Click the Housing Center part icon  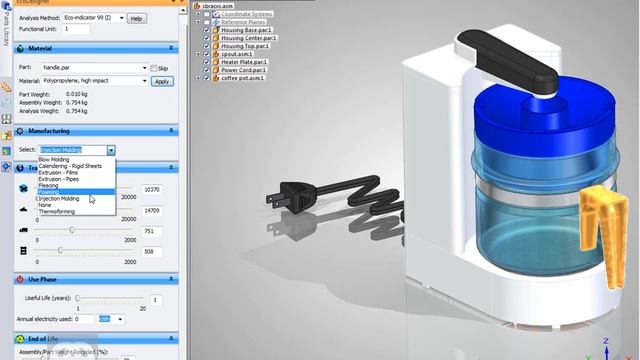point(216,38)
